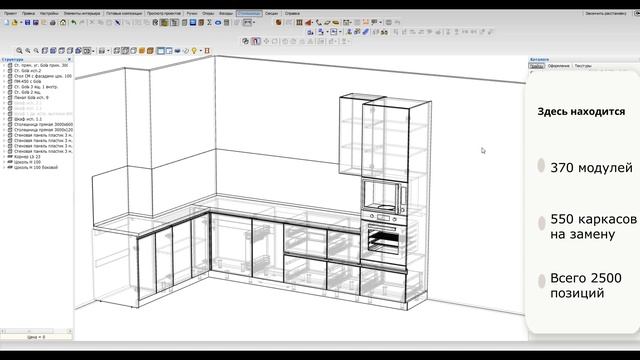Toggle the light bulb lighting icon
This screenshot has width=640, height=360.
[x=194, y=51]
